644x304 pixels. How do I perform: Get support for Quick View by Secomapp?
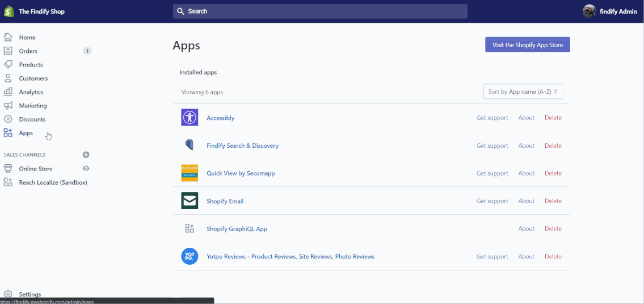[x=492, y=173]
